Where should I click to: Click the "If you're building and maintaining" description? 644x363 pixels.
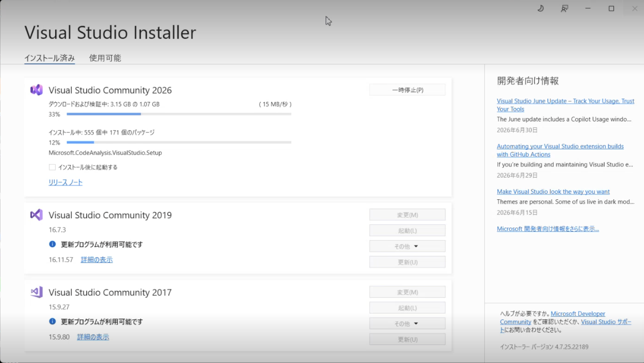[x=565, y=165]
